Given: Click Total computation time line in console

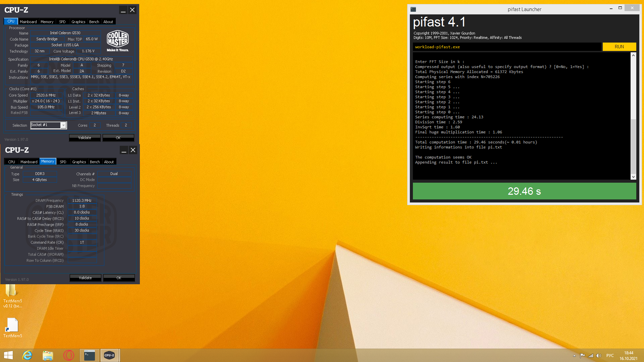Looking at the screenshot, I should click(476, 142).
